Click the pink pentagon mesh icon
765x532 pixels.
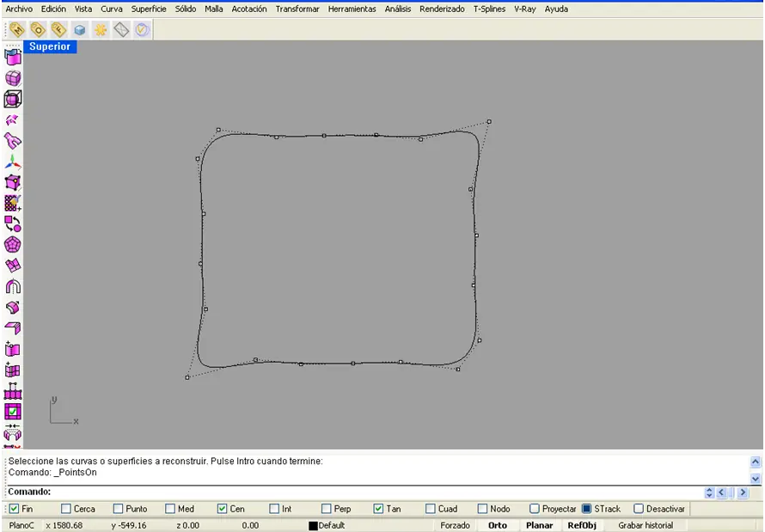point(13,245)
